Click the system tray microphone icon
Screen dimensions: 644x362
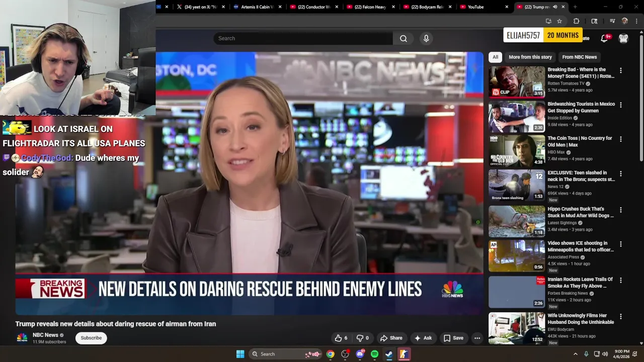586,354
